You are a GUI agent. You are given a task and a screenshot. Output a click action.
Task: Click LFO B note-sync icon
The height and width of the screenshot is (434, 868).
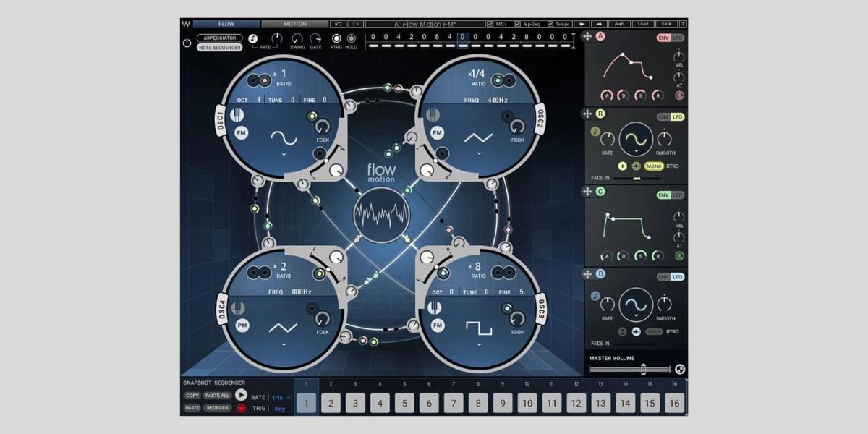coord(595,132)
